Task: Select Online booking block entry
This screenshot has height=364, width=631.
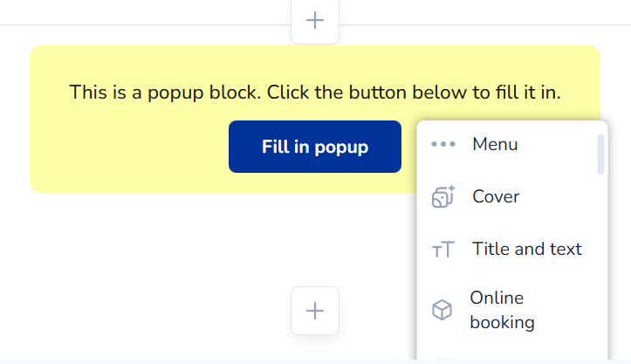Action: click(x=502, y=310)
